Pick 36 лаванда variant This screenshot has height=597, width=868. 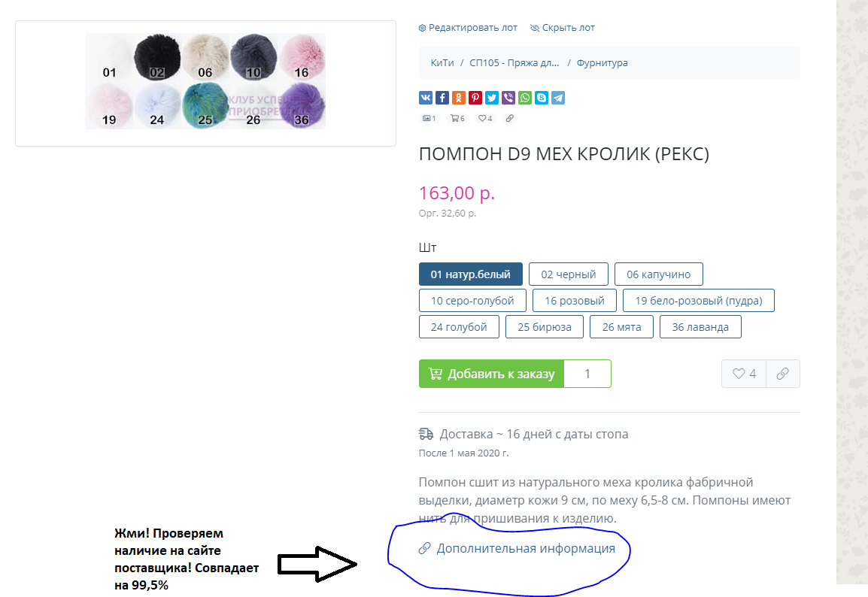[700, 327]
